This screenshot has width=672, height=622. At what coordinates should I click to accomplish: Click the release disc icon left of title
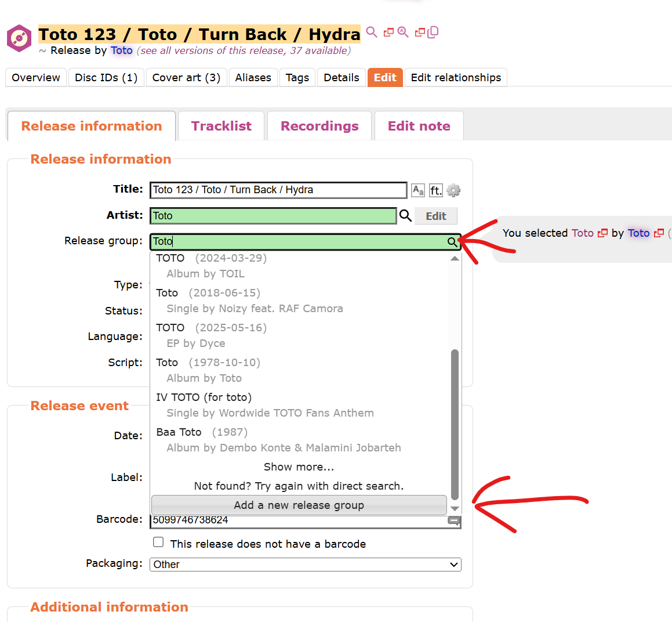point(19,39)
